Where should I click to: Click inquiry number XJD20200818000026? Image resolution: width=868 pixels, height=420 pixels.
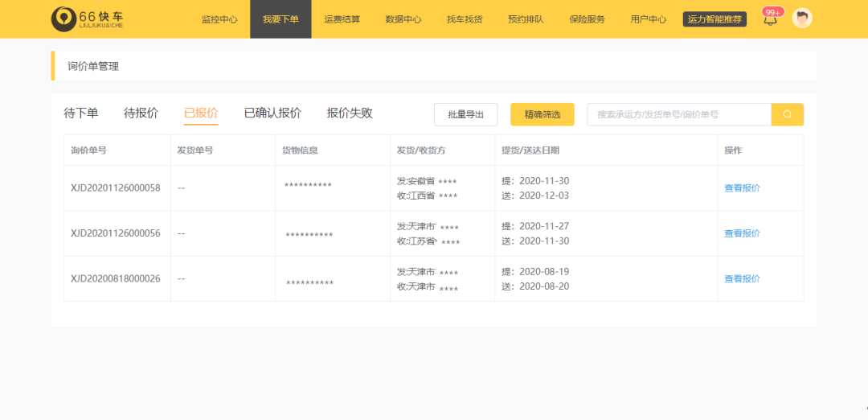tap(116, 278)
